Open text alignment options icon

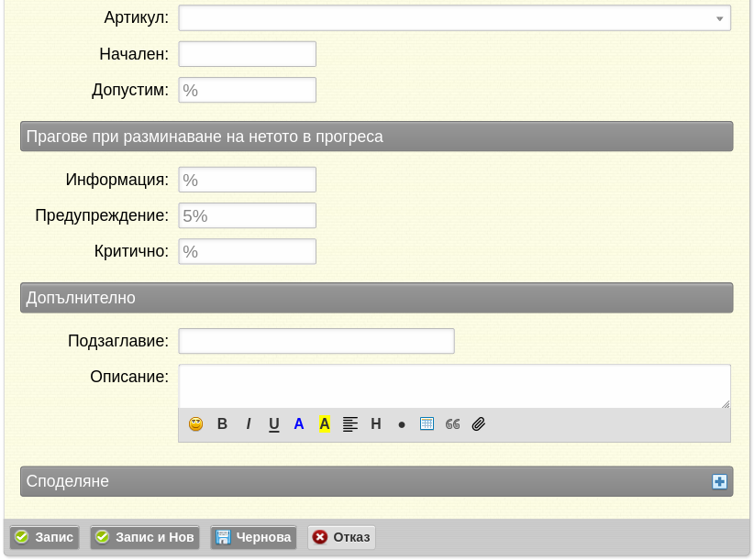coord(350,424)
